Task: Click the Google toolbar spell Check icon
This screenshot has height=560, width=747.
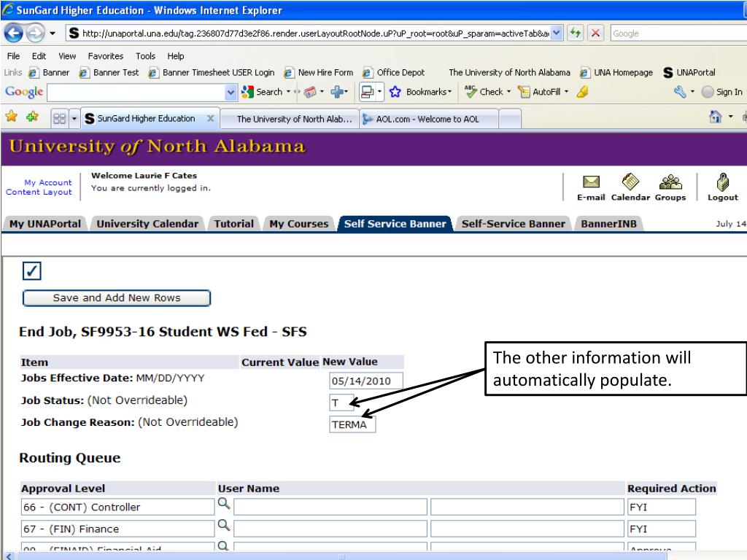Action: pyautogui.click(x=471, y=91)
